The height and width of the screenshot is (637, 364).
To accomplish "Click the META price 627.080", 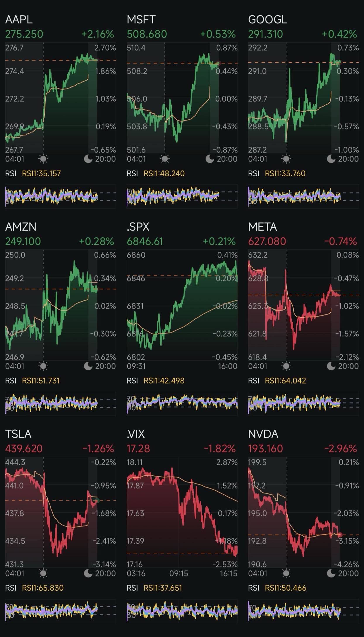I will 267,242.
